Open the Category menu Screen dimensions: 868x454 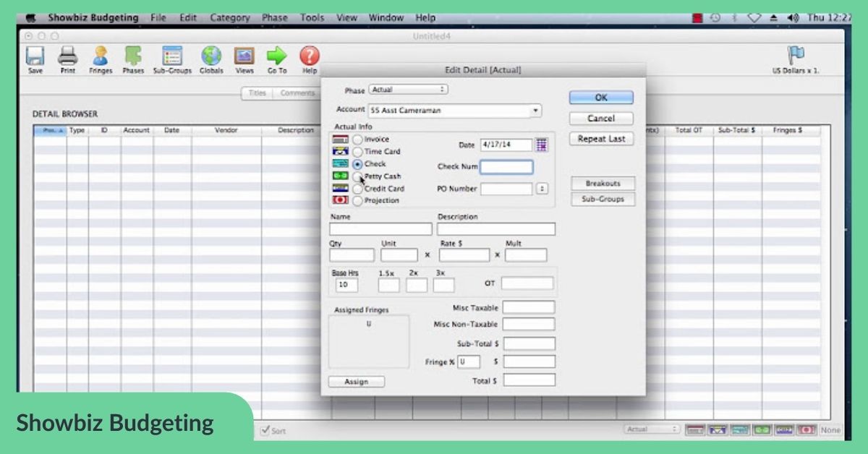click(230, 17)
